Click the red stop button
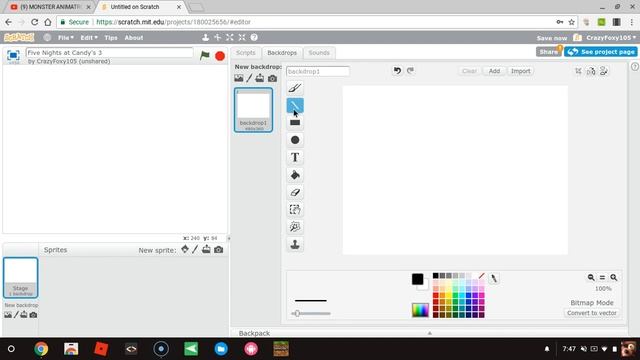Image resolution: width=640 pixels, height=360 pixels. [x=220, y=56]
